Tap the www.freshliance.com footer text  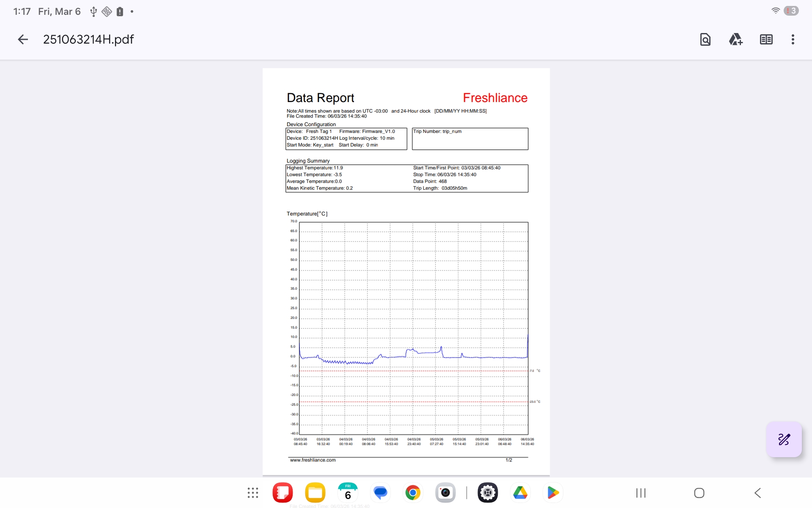tap(313, 460)
